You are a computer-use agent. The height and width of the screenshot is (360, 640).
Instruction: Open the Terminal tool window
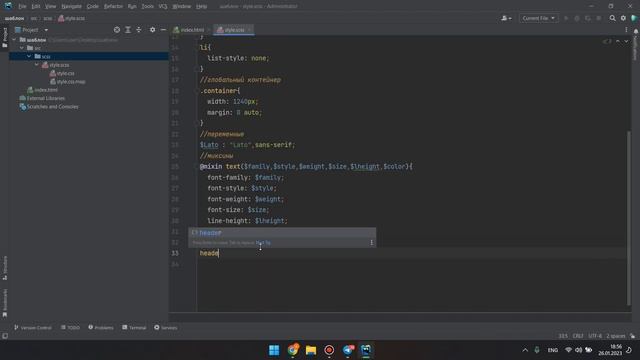coord(134,327)
